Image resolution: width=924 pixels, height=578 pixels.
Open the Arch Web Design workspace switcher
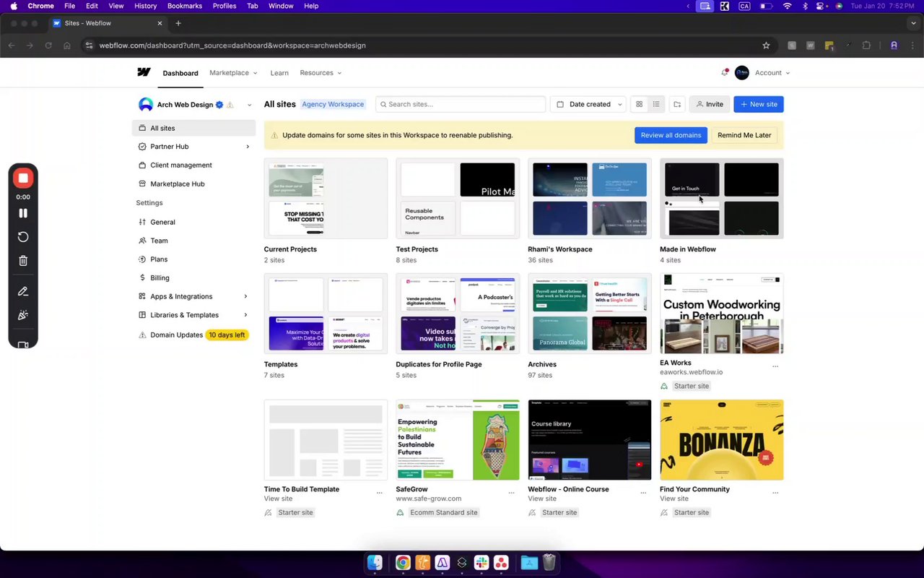(x=195, y=105)
